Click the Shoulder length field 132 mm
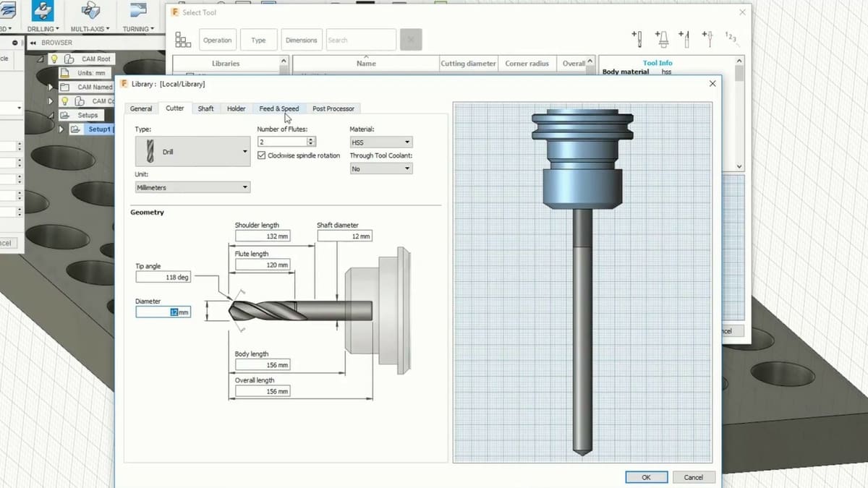Screen dimensions: 868x488 pos(262,236)
